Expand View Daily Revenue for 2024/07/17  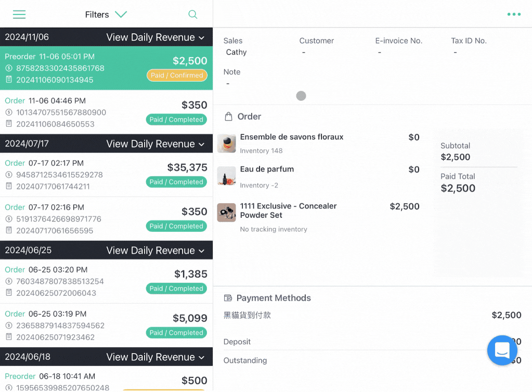[x=155, y=144]
